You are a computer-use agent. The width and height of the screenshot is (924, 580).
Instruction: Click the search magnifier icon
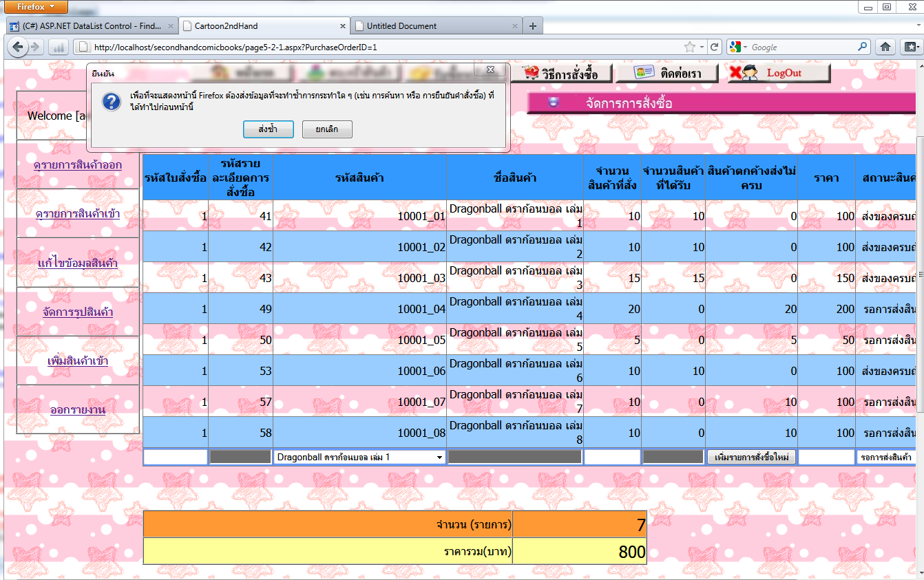863,47
